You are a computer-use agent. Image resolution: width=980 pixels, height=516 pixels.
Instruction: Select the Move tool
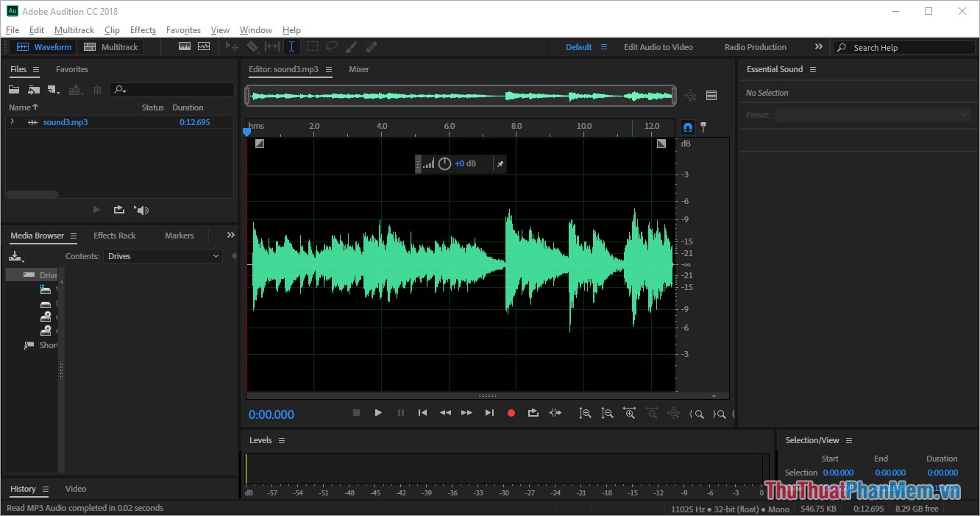[x=233, y=46]
